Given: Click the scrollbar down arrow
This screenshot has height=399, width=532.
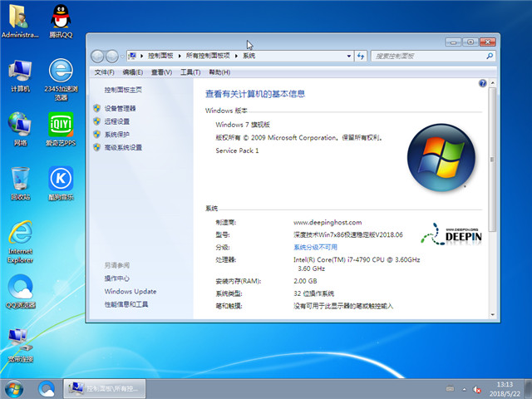Looking at the screenshot, I should tap(492, 315).
